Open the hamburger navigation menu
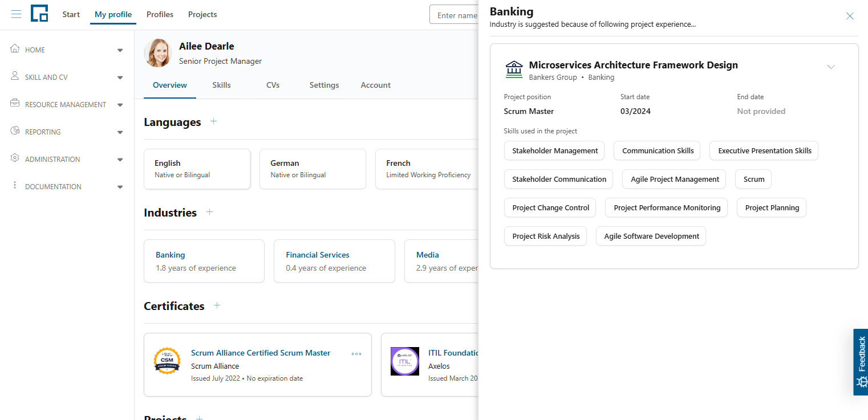Image resolution: width=868 pixels, height=420 pixels. click(x=17, y=14)
